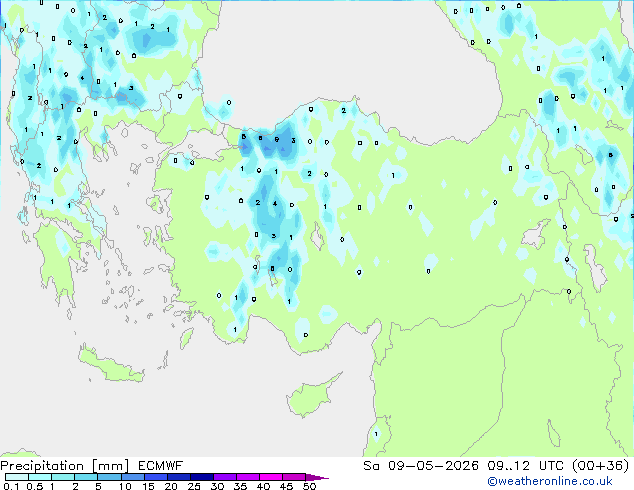Click the above-50 mm legend arrow tip
Screen dimensions: 634x490
317,477
